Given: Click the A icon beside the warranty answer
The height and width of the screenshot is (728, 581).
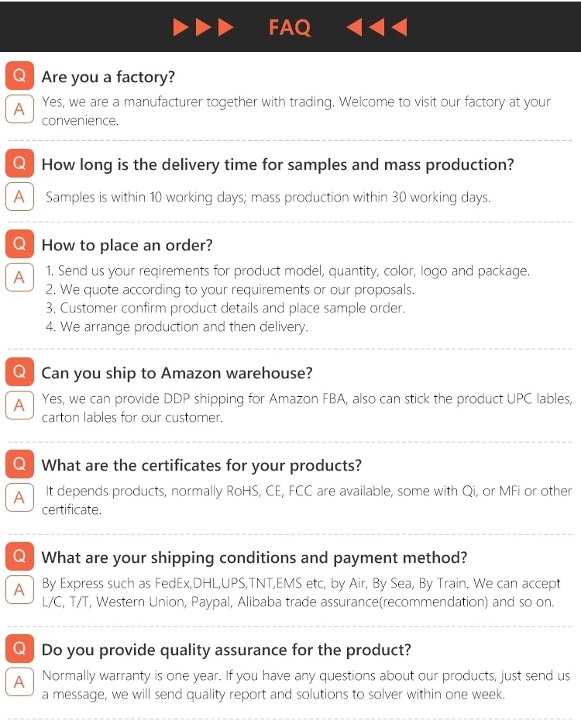Looking at the screenshot, I should (x=19, y=682).
